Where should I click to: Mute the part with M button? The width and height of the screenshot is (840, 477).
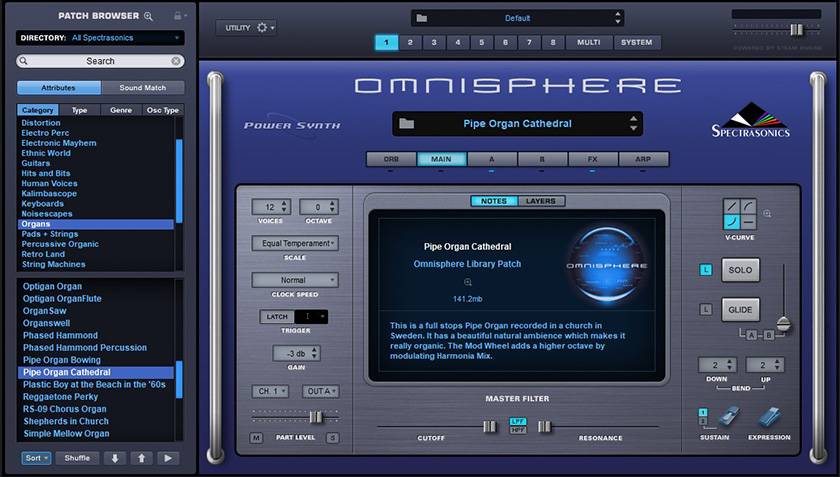point(256,438)
